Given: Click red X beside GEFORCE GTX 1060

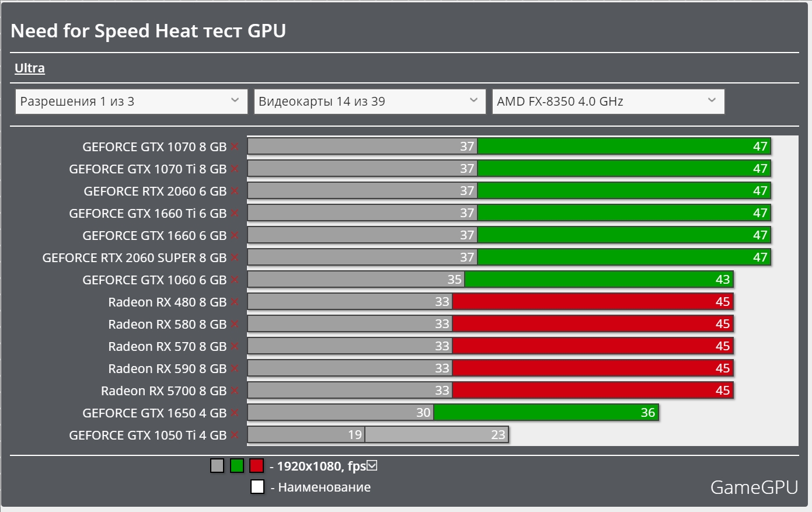Looking at the screenshot, I should 235,280.
